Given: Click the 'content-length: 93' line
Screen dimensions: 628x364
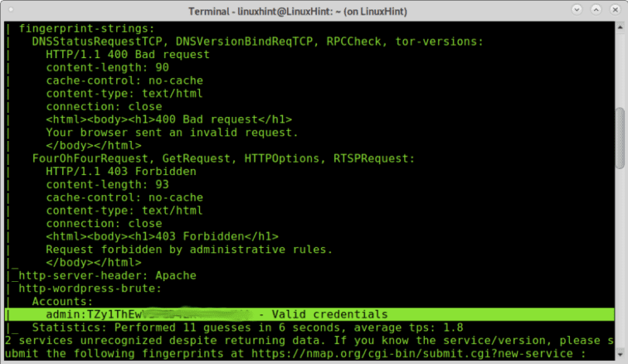Looking at the screenshot, I should click(107, 184).
